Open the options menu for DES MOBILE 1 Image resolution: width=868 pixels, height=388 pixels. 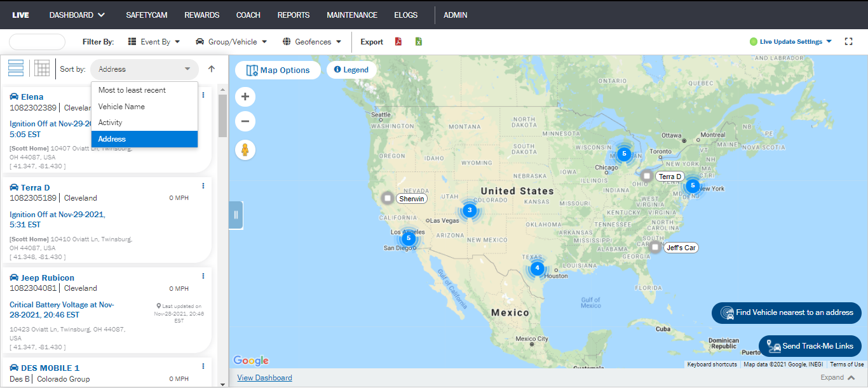point(203,366)
